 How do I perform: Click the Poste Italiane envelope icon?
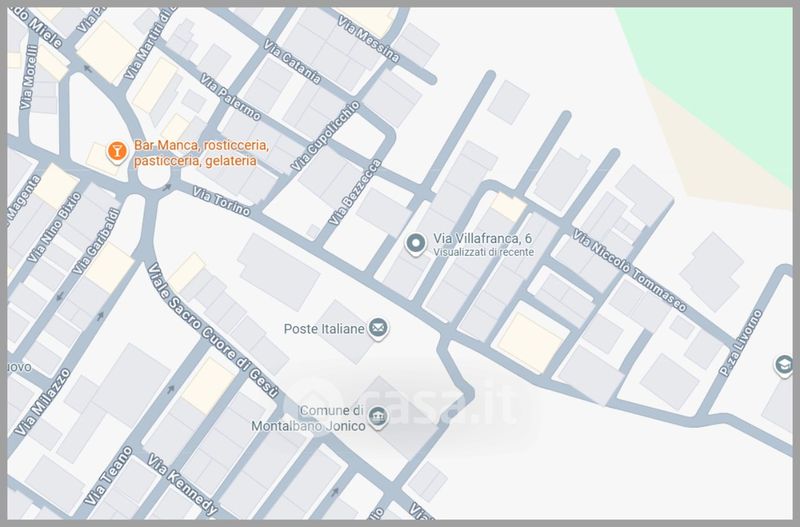point(379,327)
